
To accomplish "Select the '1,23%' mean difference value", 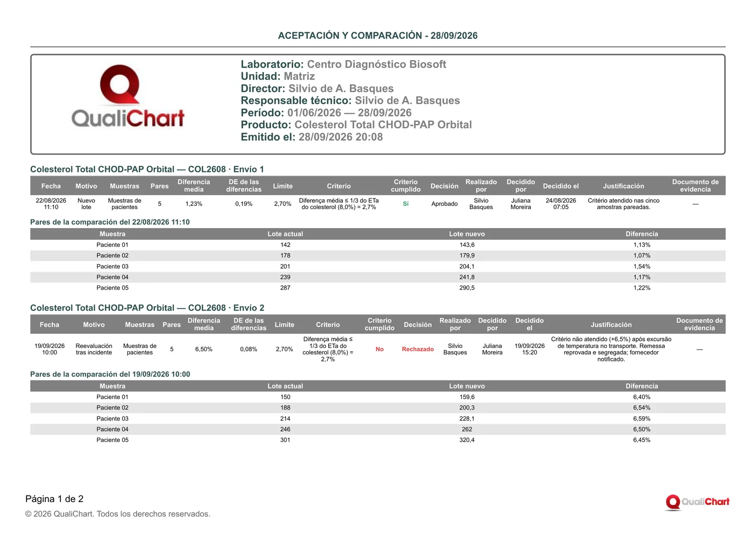I will coord(194,204).
